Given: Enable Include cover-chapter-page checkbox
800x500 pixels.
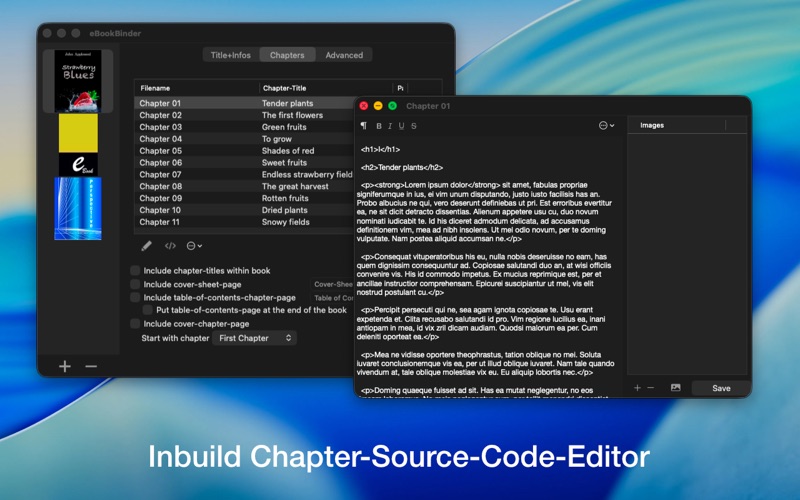Looking at the screenshot, I should [135, 323].
